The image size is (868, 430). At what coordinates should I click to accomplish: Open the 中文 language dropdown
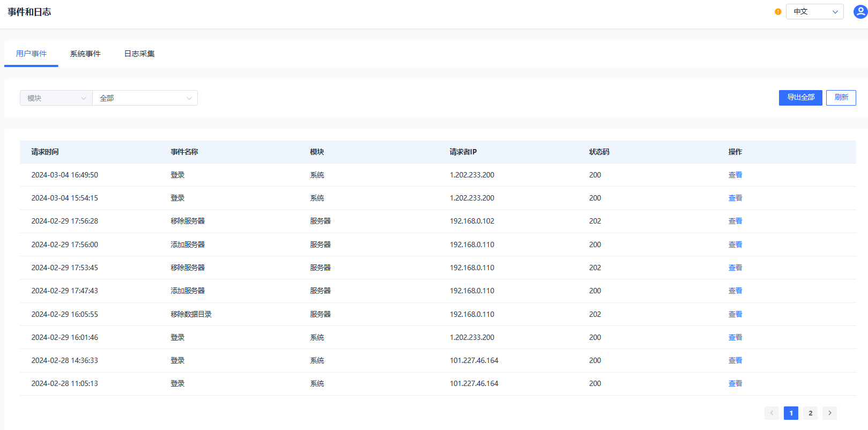(814, 12)
